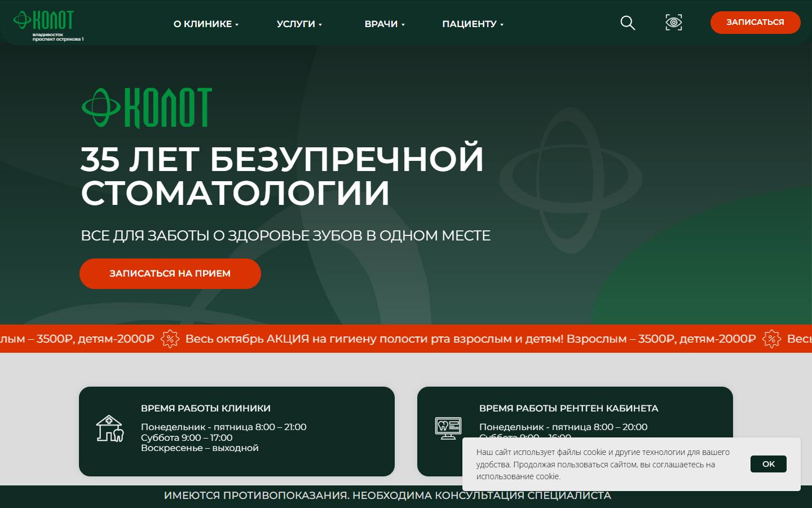812x508 pixels.
Task: Click the header ЗАПИСАТЬСЯ button
Action: pos(755,22)
